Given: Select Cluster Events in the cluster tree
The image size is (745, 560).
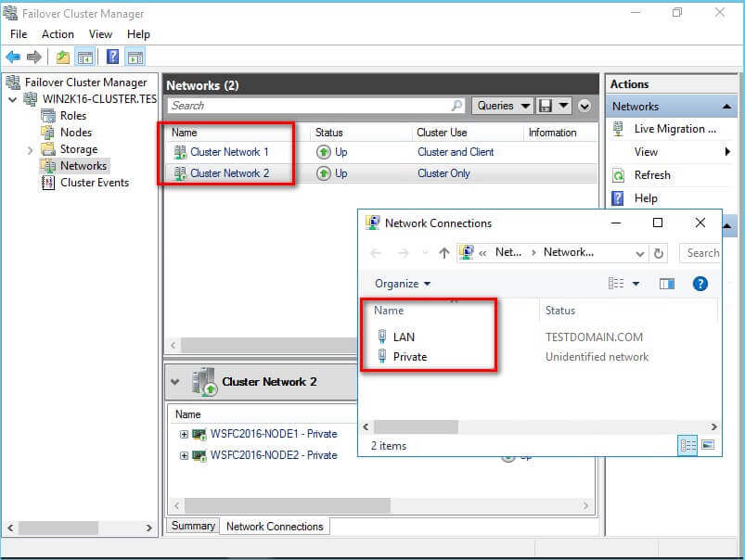Looking at the screenshot, I should click(95, 183).
